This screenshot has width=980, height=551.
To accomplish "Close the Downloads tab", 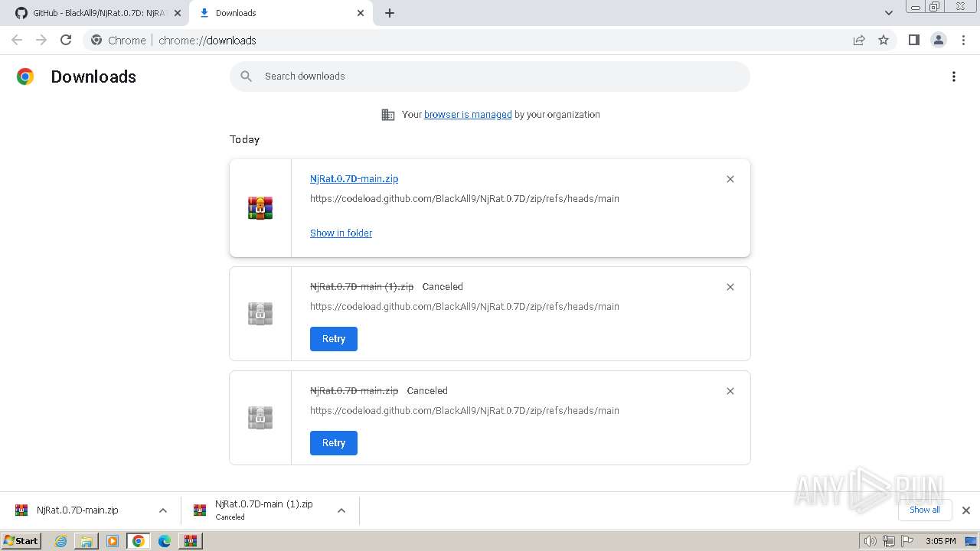I will [361, 13].
